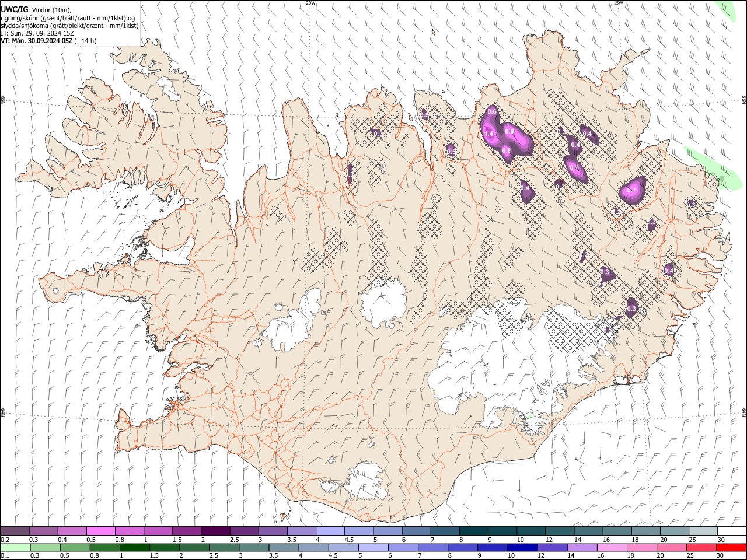Select the 4 light lavender swatch, top legend row
747x560 pixels.
pyautogui.click(x=329, y=531)
